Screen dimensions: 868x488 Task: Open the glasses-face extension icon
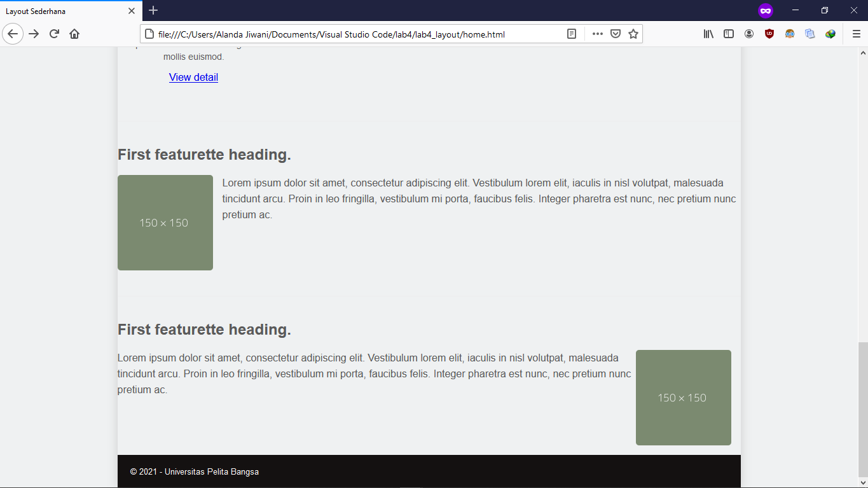coord(790,34)
